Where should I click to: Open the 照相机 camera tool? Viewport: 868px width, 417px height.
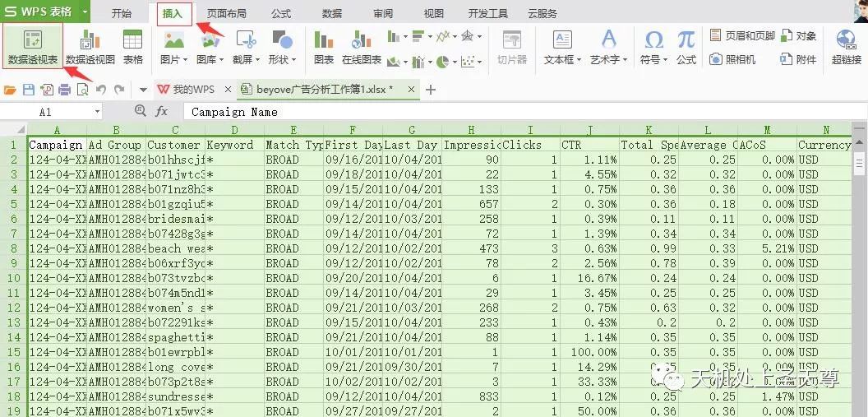tap(732, 58)
